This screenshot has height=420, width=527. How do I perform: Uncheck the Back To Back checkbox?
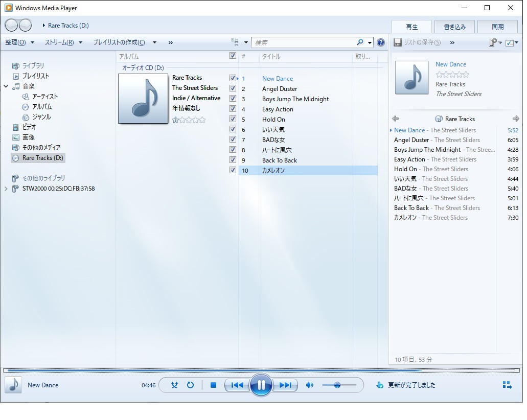tap(233, 159)
